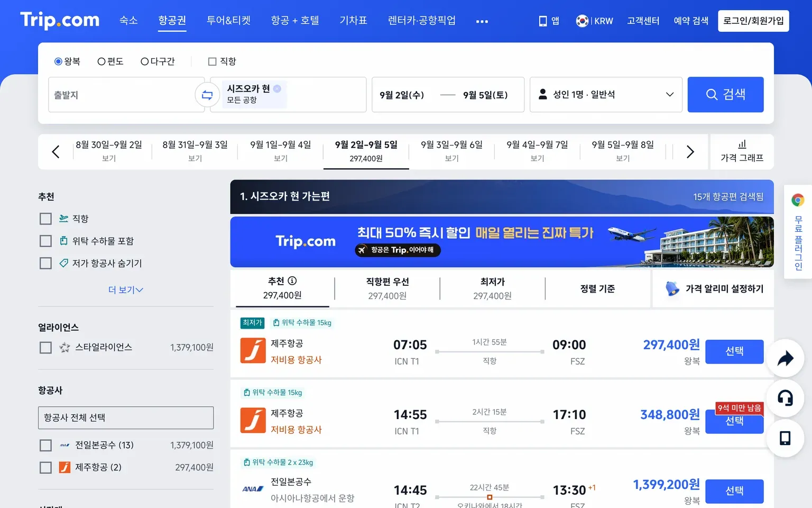This screenshot has width=812, height=508.
Task: Open the 9월 5일(토) return date picker
Action: (485, 95)
